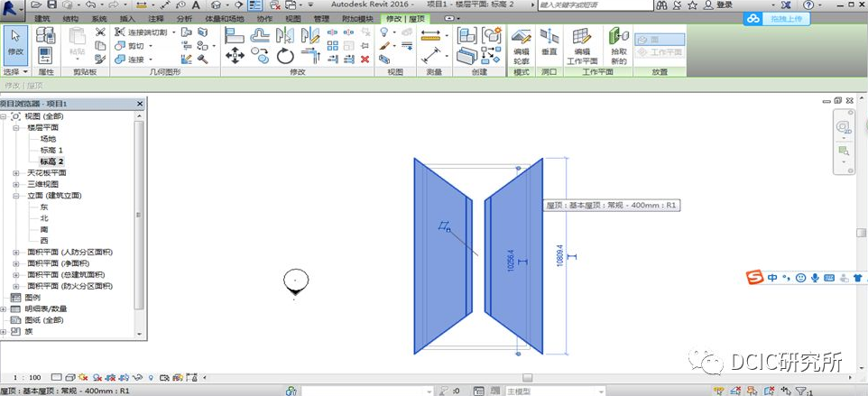Screen dimensions: 868x396
Task: Click the Help question mark icon
Action: tap(809, 5)
